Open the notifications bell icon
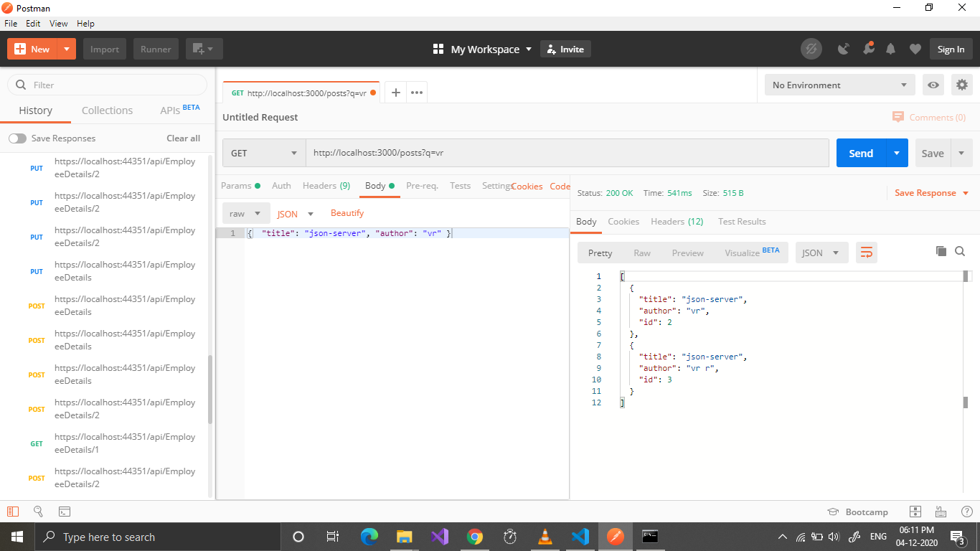Screen dimensions: 980x551 pyautogui.click(x=891, y=49)
